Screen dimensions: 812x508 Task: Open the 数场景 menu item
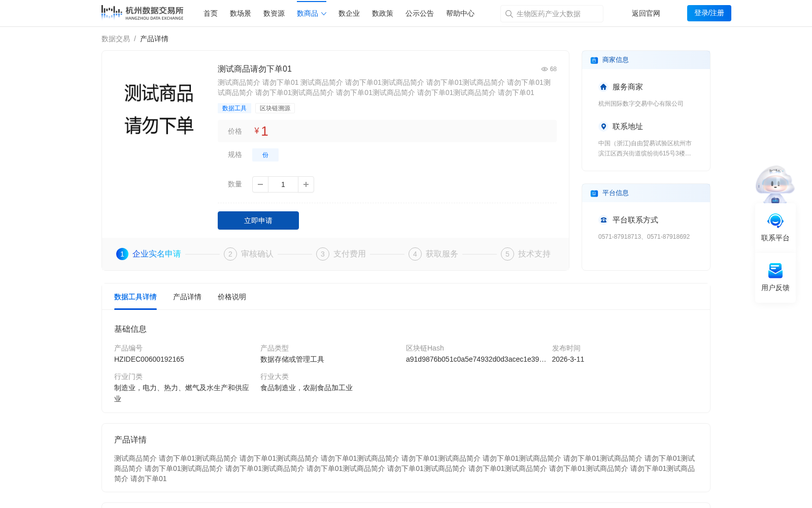pos(241,13)
